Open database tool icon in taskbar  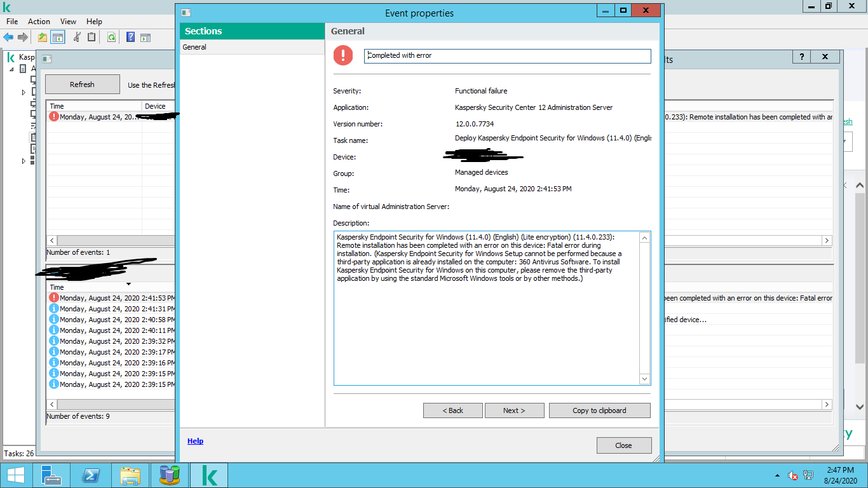click(x=170, y=475)
